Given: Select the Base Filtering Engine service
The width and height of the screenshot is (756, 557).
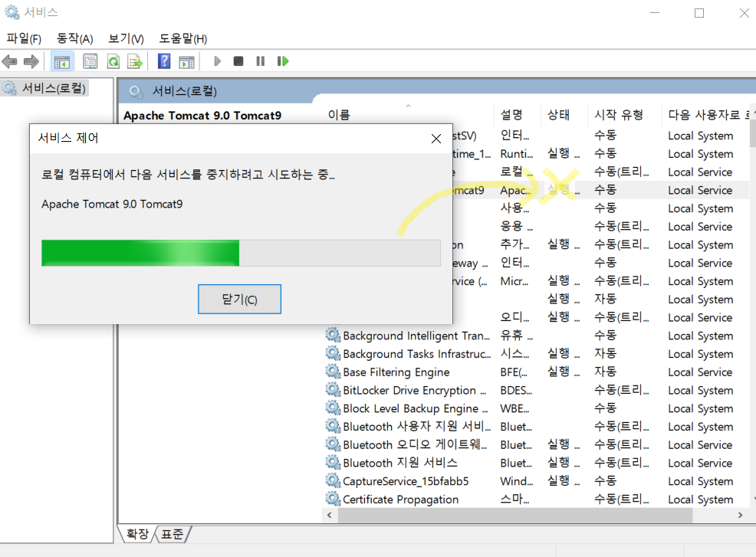Looking at the screenshot, I should coord(535,372).
